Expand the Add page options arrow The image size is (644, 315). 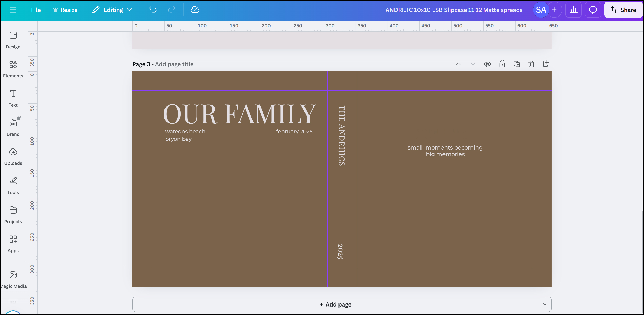tap(544, 304)
